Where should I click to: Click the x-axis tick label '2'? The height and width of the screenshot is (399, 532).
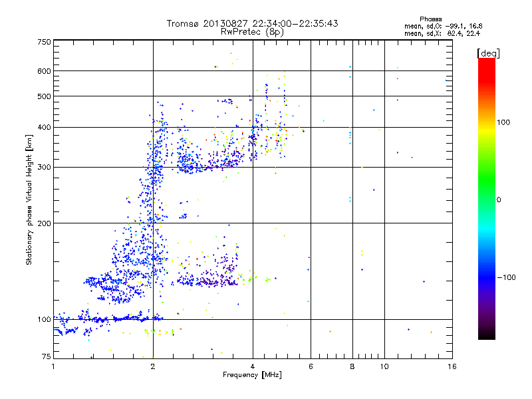[153, 366]
